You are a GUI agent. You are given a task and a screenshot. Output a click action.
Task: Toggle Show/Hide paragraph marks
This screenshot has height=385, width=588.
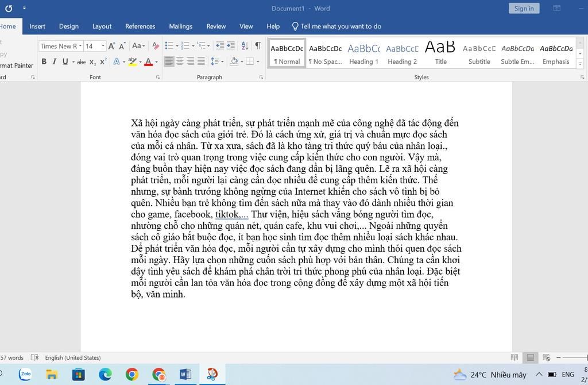(258, 46)
